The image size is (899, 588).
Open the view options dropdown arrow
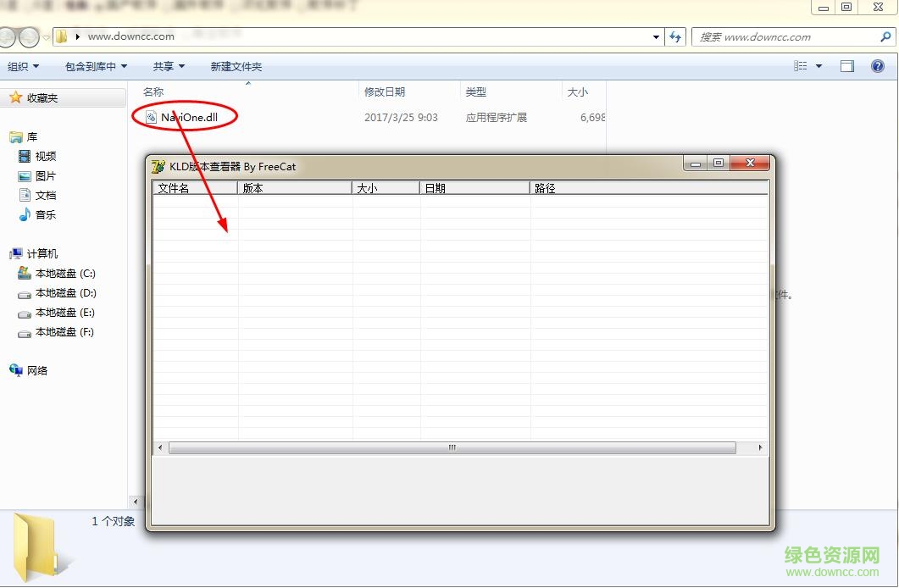[x=819, y=66]
